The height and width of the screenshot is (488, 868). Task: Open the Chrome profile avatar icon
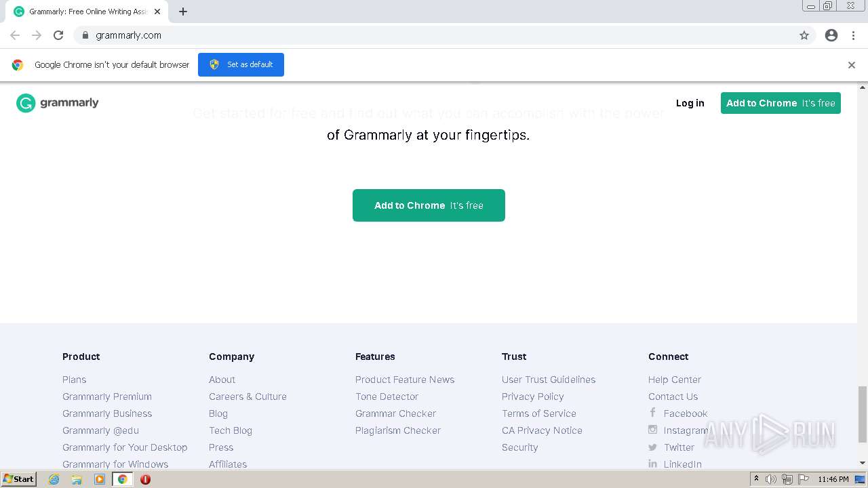tap(831, 35)
